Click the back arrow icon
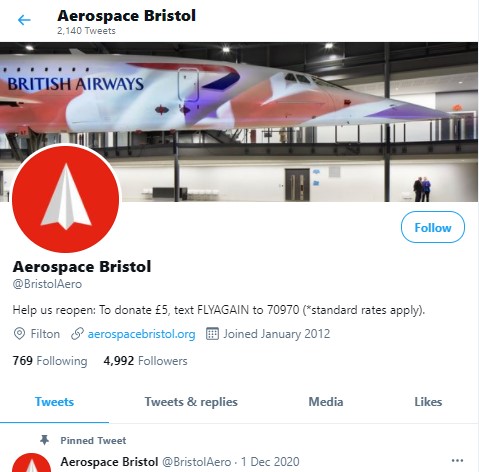Screen dimensions: 479x472 pyautogui.click(x=24, y=20)
